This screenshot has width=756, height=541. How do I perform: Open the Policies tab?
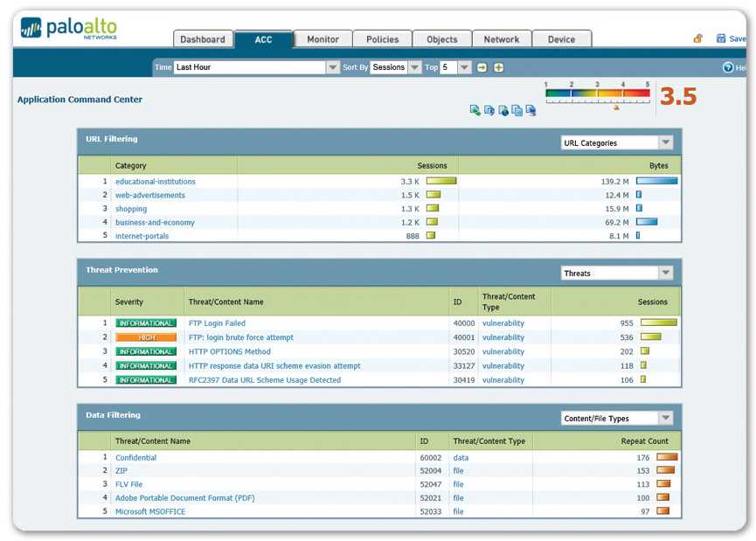(382, 39)
